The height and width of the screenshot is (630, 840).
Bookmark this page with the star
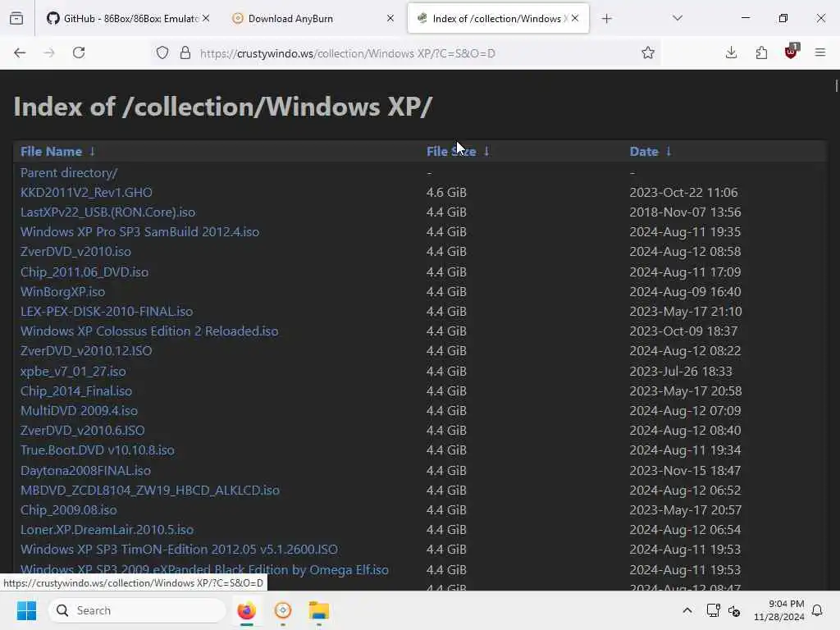click(648, 52)
